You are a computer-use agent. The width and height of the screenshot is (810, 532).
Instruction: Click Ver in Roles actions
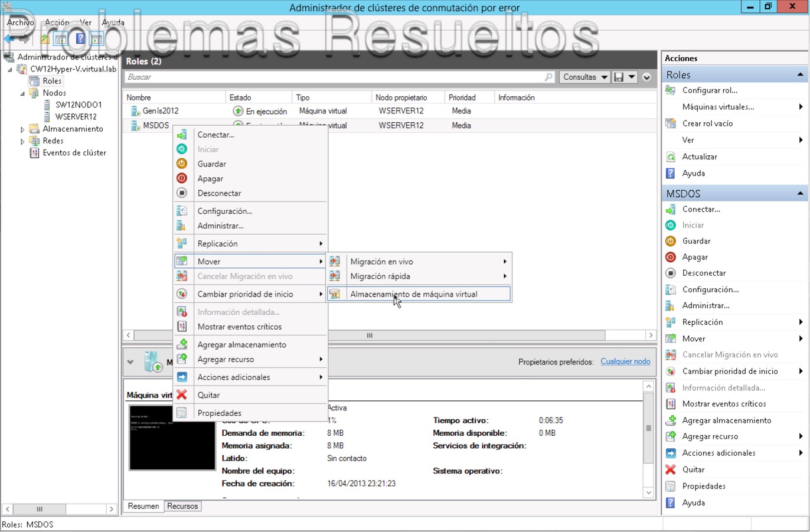[x=688, y=140]
